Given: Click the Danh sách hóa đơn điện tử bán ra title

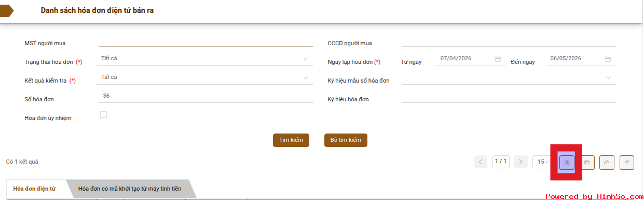Looking at the screenshot, I should pyautogui.click(x=97, y=10).
